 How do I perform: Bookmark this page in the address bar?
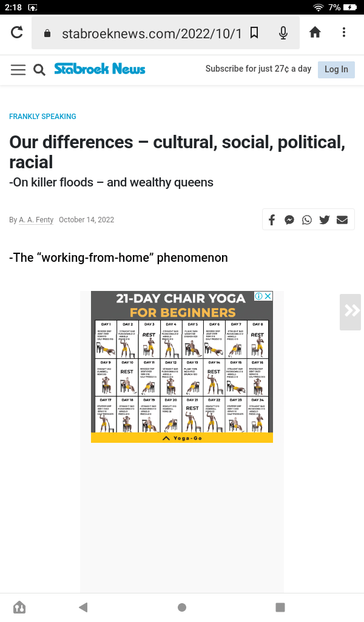point(254,33)
